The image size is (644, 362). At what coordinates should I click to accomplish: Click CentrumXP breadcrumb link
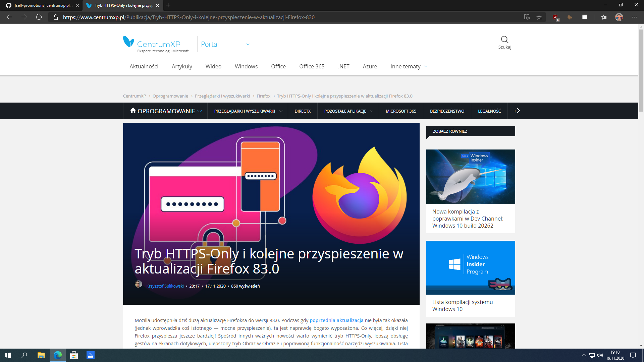tap(135, 96)
